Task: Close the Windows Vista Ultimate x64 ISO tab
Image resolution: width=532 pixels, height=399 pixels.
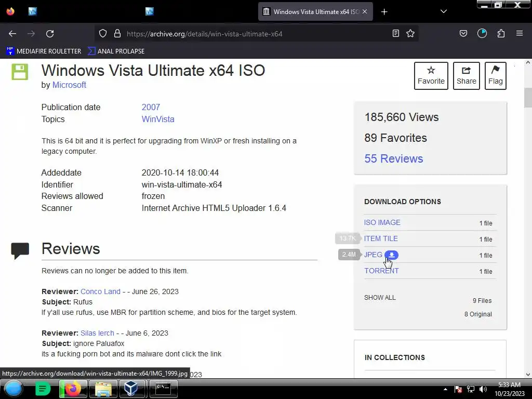Action: pyautogui.click(x=365, y=11)
